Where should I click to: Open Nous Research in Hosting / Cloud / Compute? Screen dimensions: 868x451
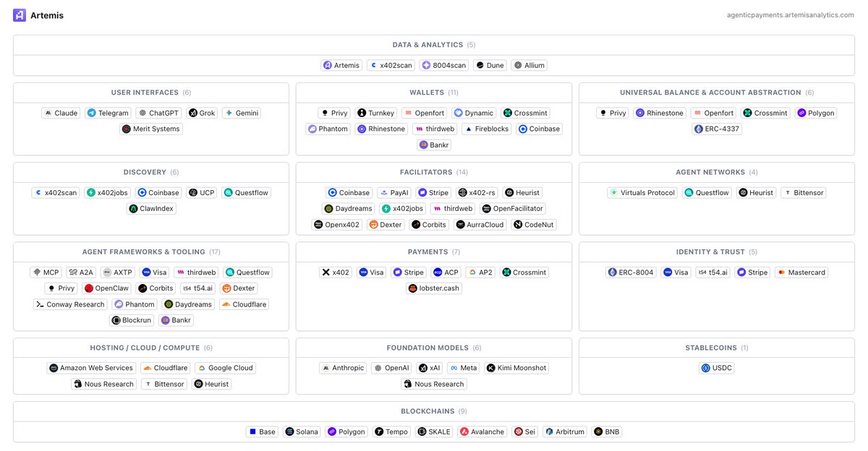tap(103, 383)
